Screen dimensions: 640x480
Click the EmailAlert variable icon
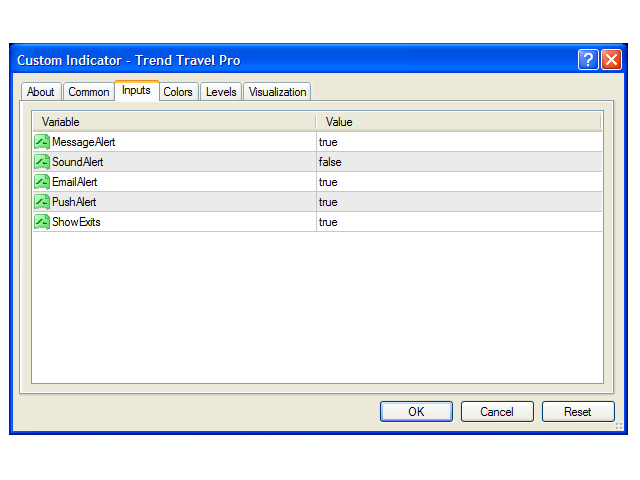click(42, 182)
